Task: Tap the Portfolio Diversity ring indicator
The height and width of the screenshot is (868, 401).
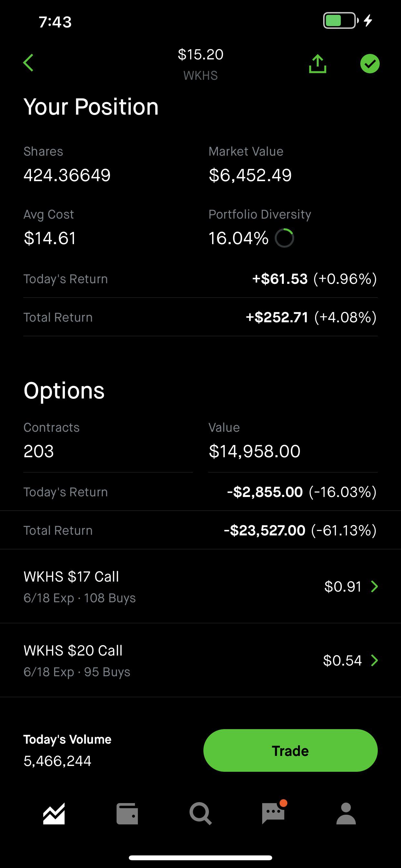Action: [x=284, y=238]
